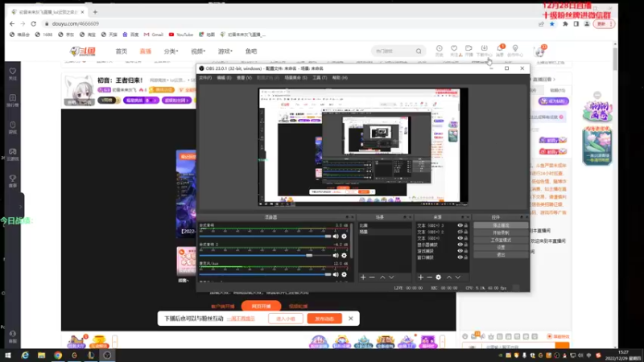Add a new scene with plus icon
The width and height of the screenshot is (644, 362).
point(363,278)
